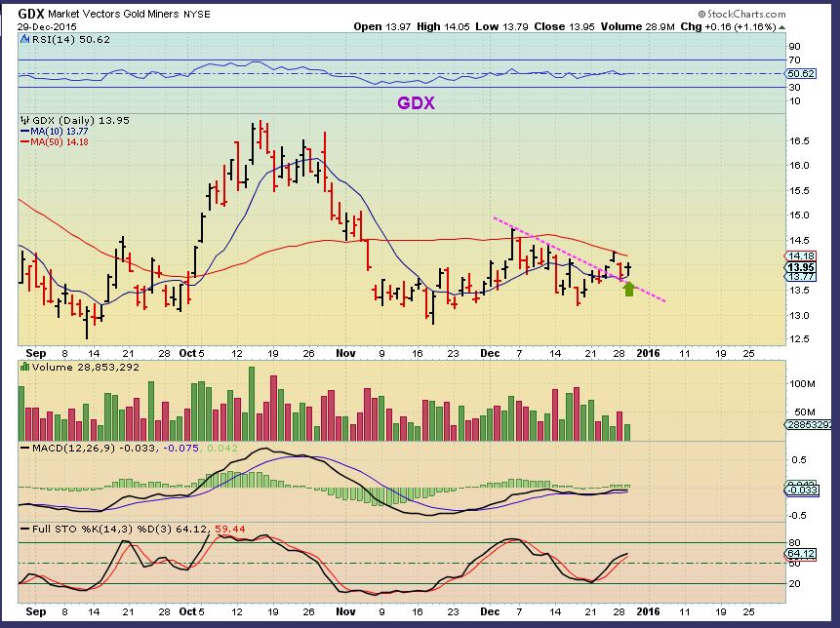Screen dimensions: 840x628
Task: Click the 100M volume axis label
Action: [x=802, y=384]
